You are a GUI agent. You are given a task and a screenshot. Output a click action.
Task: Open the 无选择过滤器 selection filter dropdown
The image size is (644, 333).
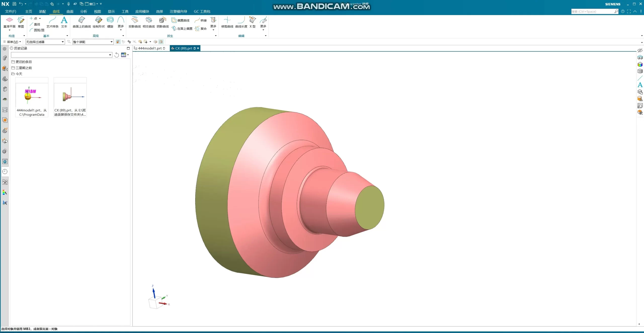point(45,42)
